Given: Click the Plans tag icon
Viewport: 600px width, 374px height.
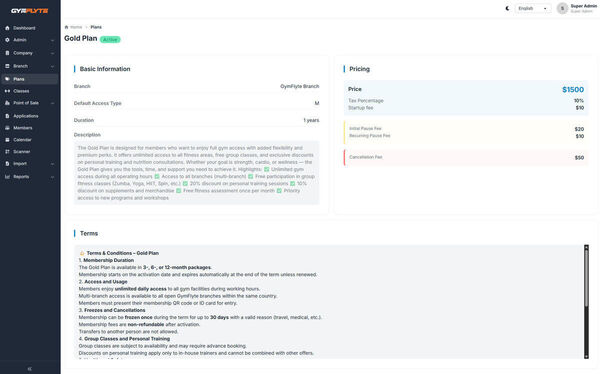Looking at the screenshot, I should [x=7, y=79].
